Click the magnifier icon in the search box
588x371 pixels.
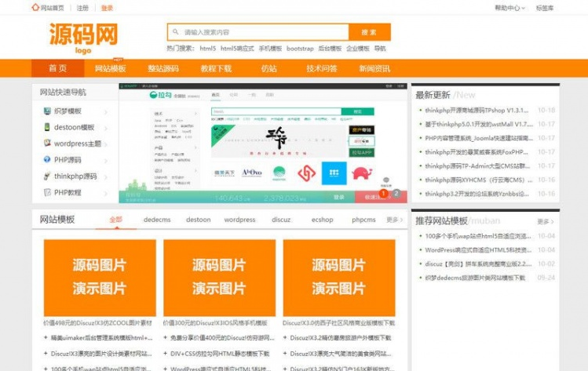(175, 32)
